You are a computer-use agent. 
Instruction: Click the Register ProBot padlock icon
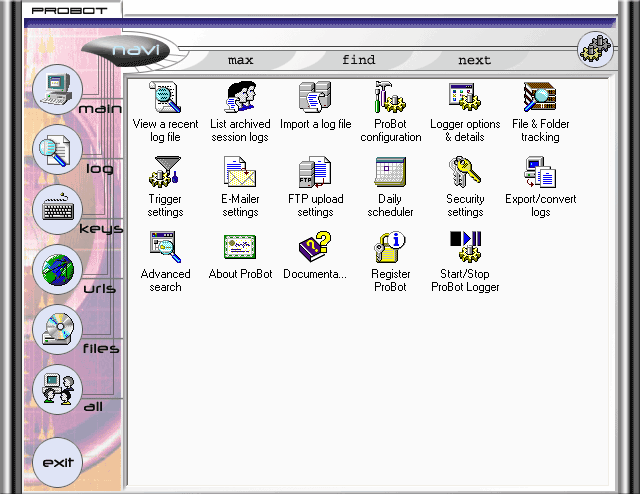tap(390, 247)
